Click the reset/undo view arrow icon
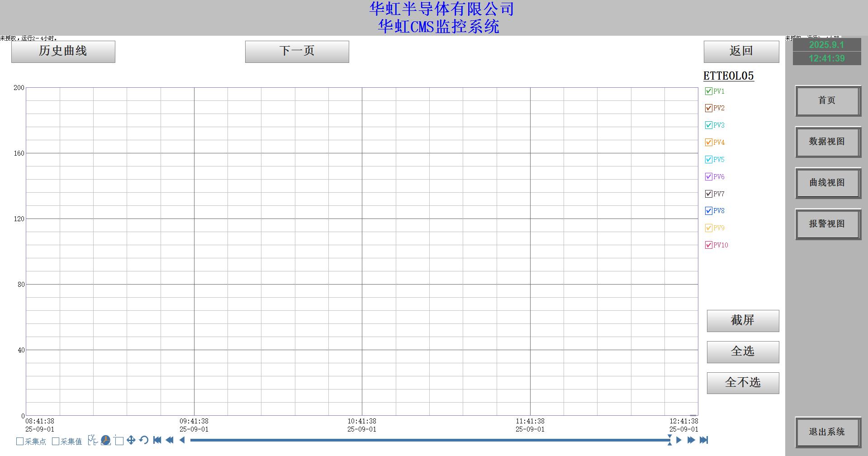The height and width of the screenshot is (456, 868). (x=144, y=440)
